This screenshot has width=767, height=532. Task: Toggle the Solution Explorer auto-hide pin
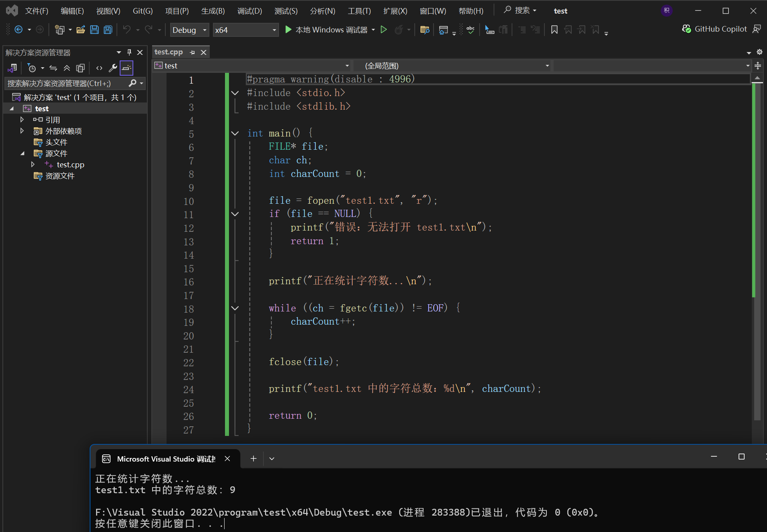129,52
